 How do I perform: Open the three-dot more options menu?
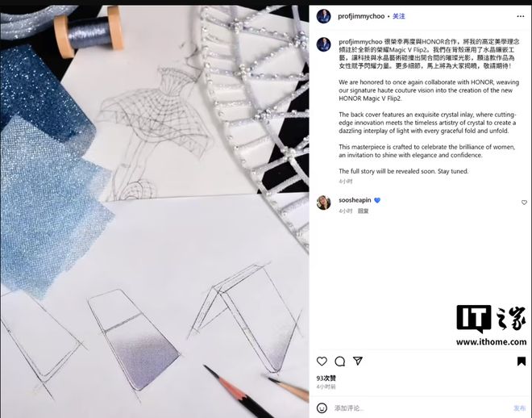click(520, 16)
